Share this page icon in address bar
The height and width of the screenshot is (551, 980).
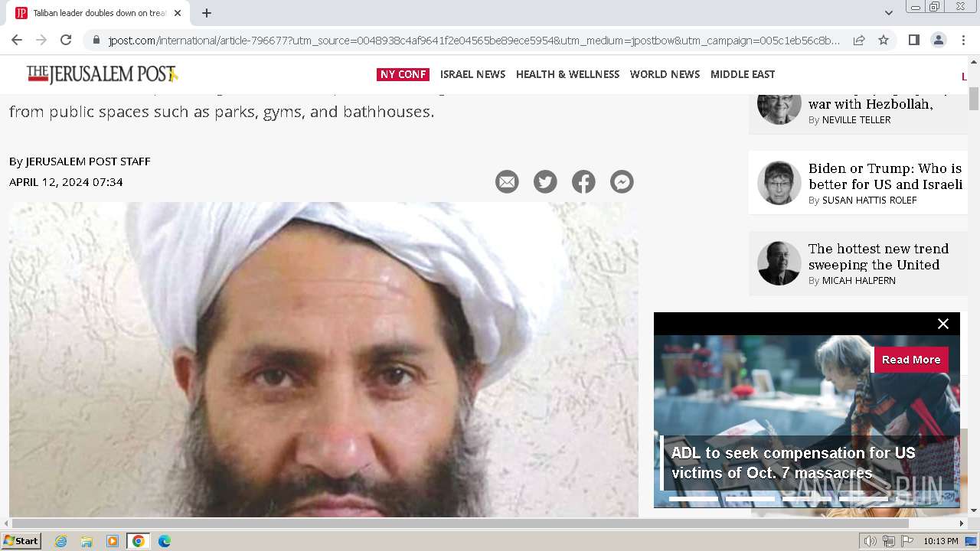pos(859,41)
